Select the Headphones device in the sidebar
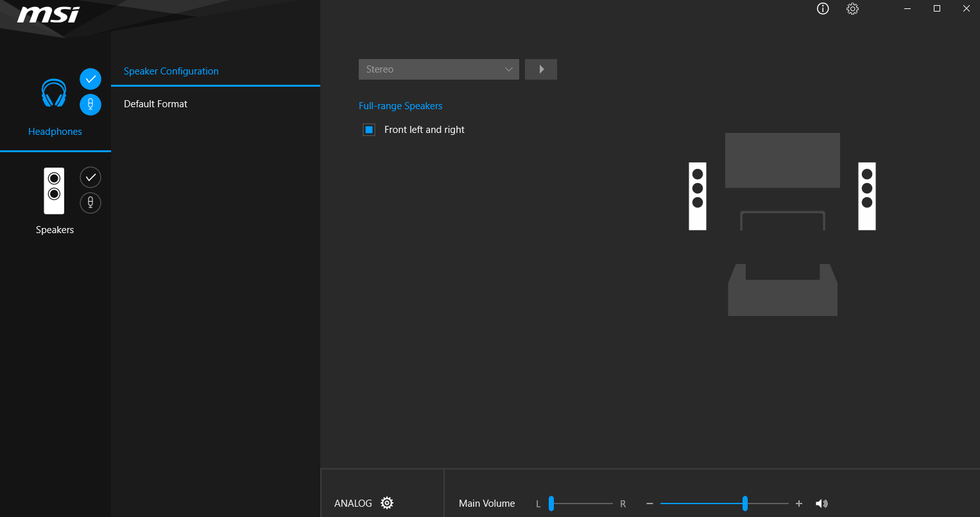Image resolution: width=980 pixels, height=517 pixels. (55, 103)
